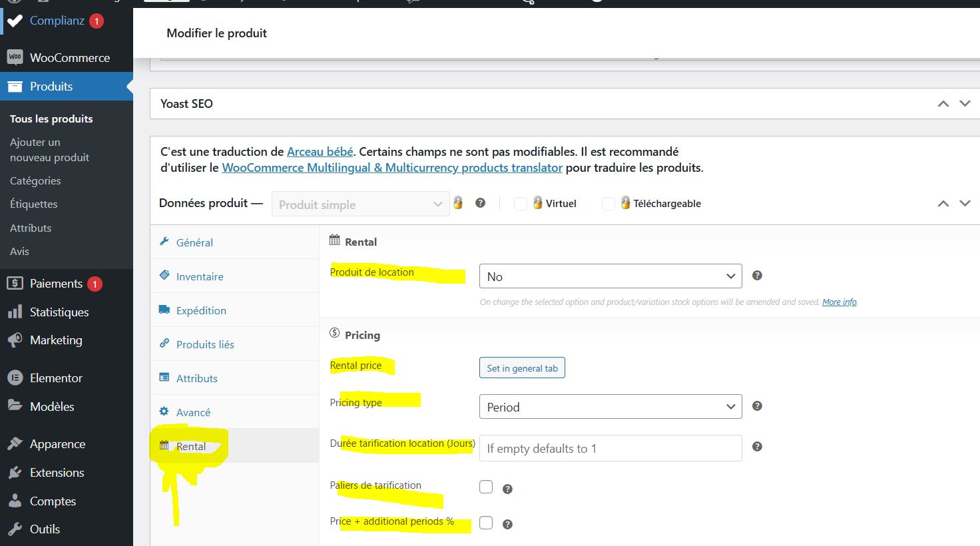The image size is (980, 546).
Task: Switch to the Avancé product tab
Action: tap(235, 412)
